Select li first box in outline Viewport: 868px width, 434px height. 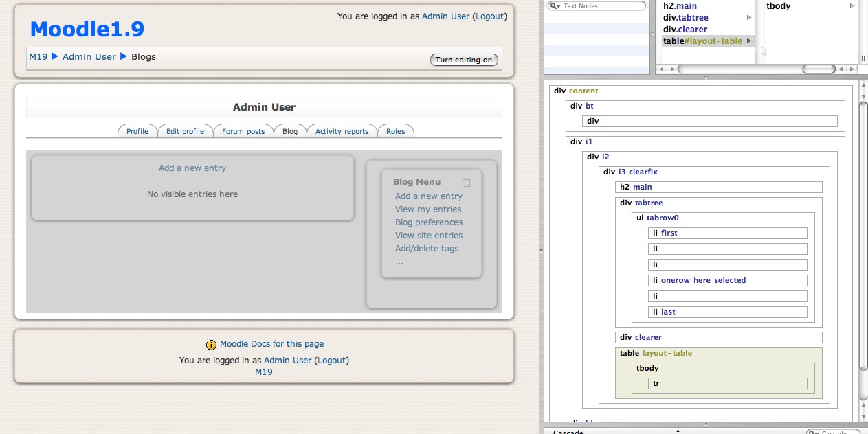click(728, 233)
